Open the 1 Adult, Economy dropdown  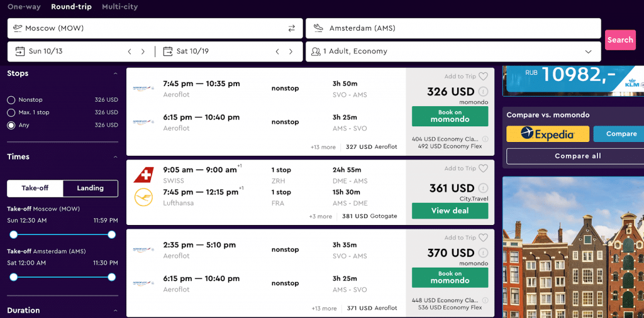(x=453, y=52)
